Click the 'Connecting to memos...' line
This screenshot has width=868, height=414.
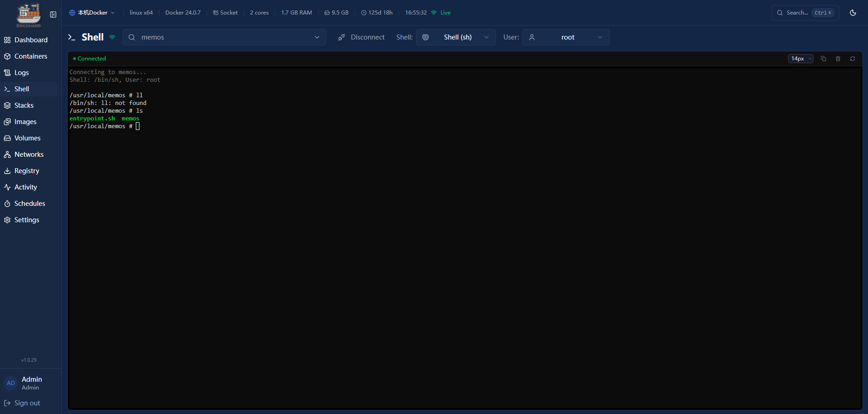click(x=108, y=72)
